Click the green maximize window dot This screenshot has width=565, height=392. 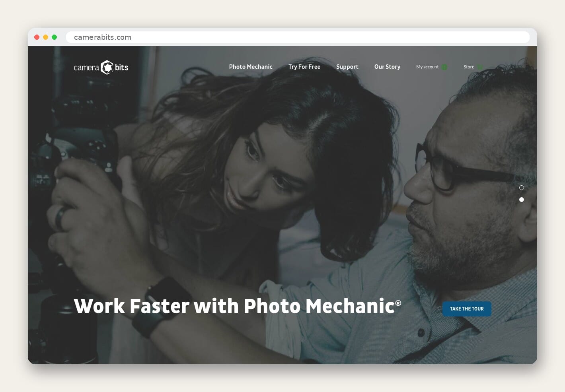(54, 37)
